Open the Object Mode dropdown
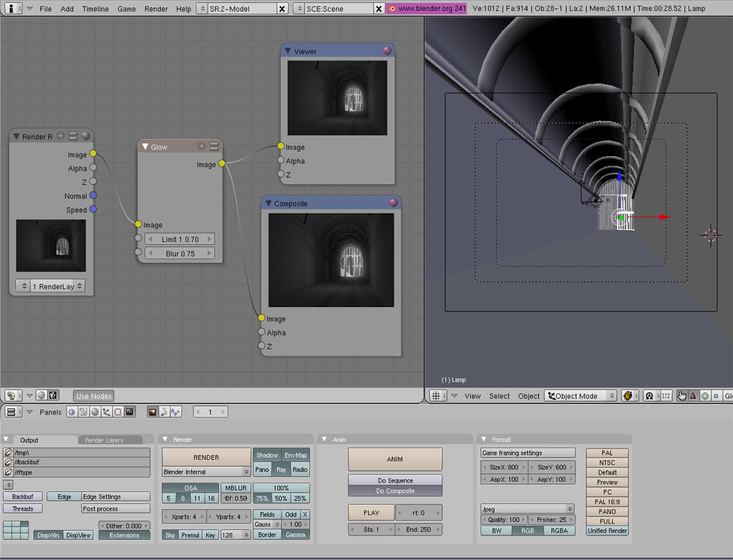The height and width of the screenshot is (560, 733). tap(581, 395)
